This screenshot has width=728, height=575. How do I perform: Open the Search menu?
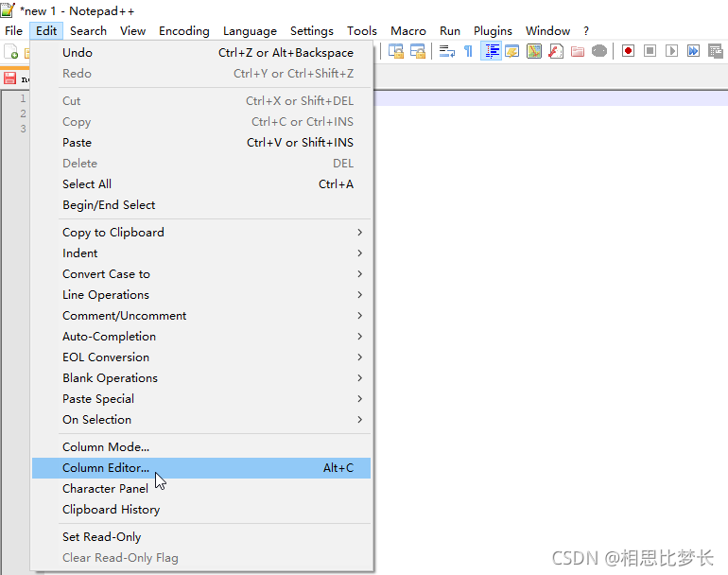click(88, 31)
